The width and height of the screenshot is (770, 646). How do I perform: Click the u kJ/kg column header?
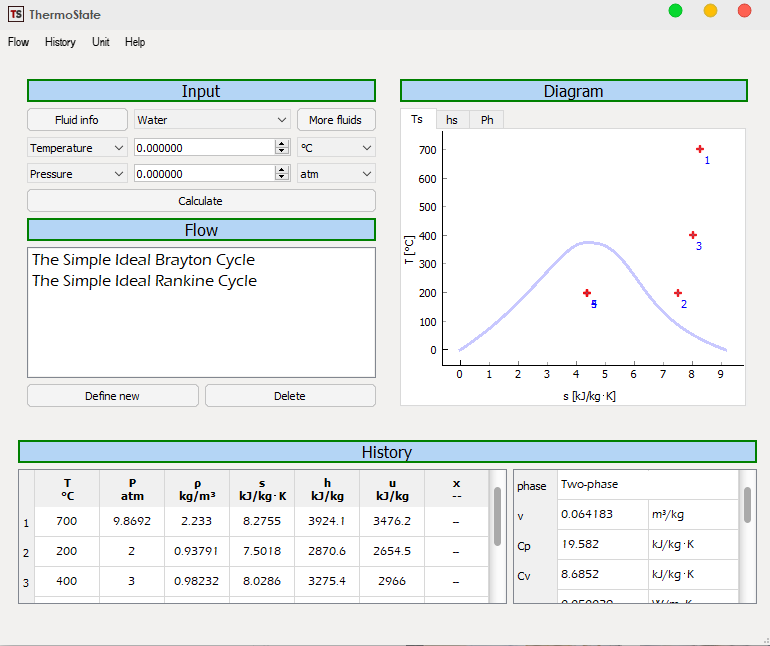392,489
